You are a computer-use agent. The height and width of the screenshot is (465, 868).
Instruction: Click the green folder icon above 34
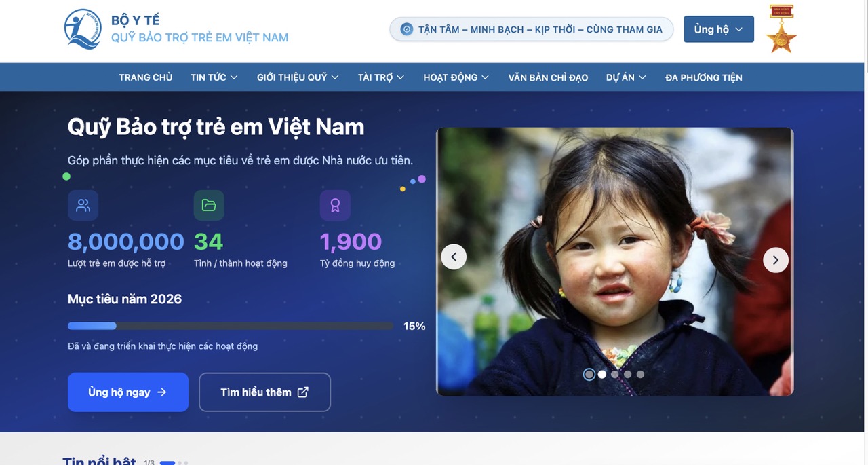tap(209, 205)
